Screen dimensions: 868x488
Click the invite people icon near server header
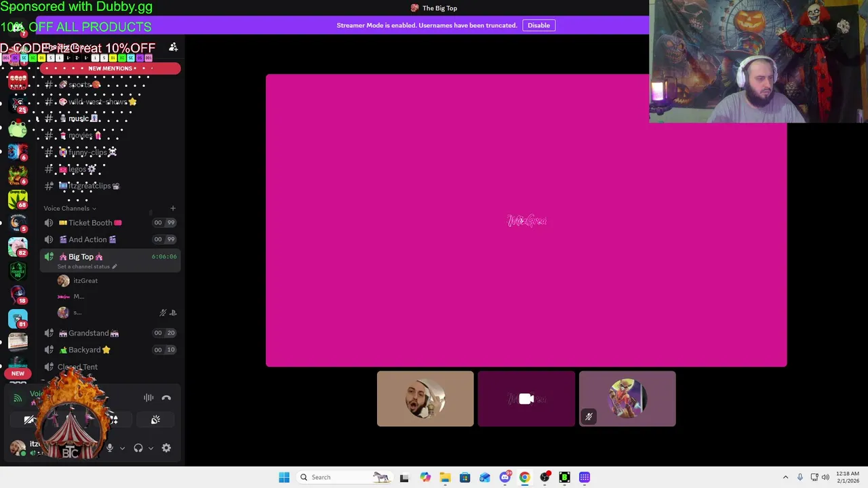[173, 47]
